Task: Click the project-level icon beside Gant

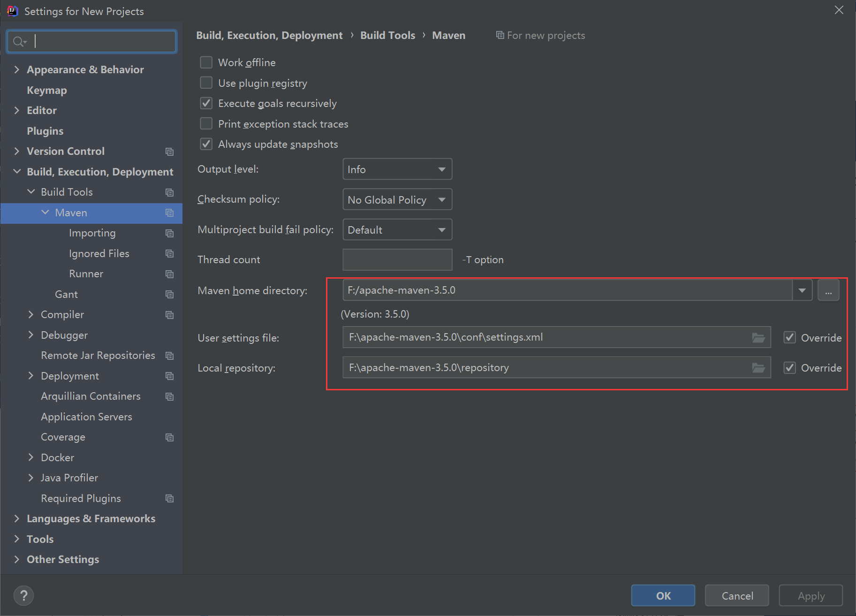Action: point(169,295)
